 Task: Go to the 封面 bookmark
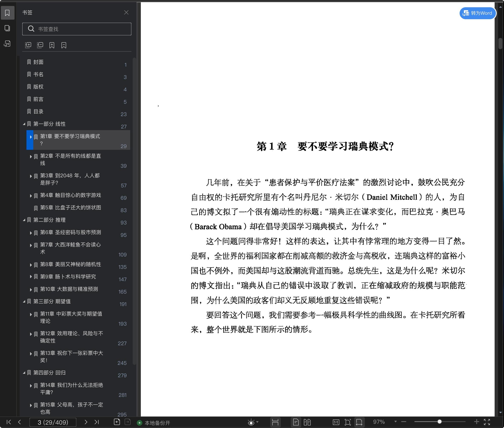(38, 62)
